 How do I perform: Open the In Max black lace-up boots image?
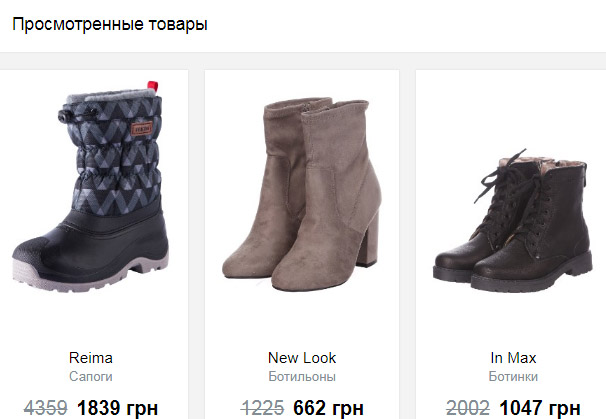pyautogui.click(x=513, y=221)
